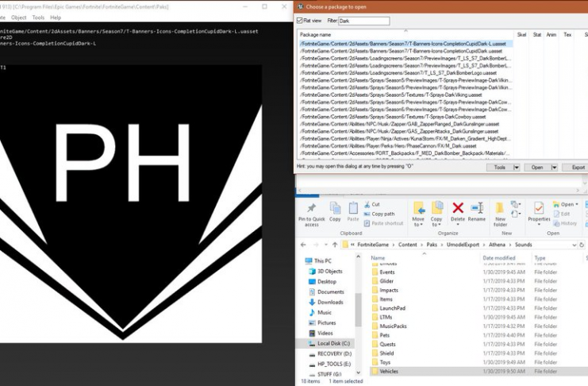Click the Copy icon in Explorer ribbon
This screenshot has width=588, height=386.
tap(335, 208)
